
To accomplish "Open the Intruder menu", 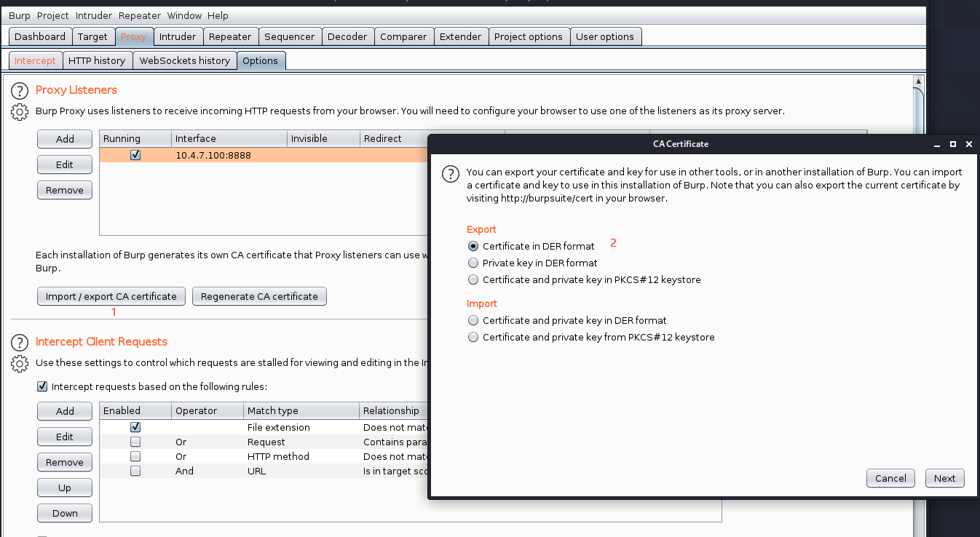I will tap(93, 15).
